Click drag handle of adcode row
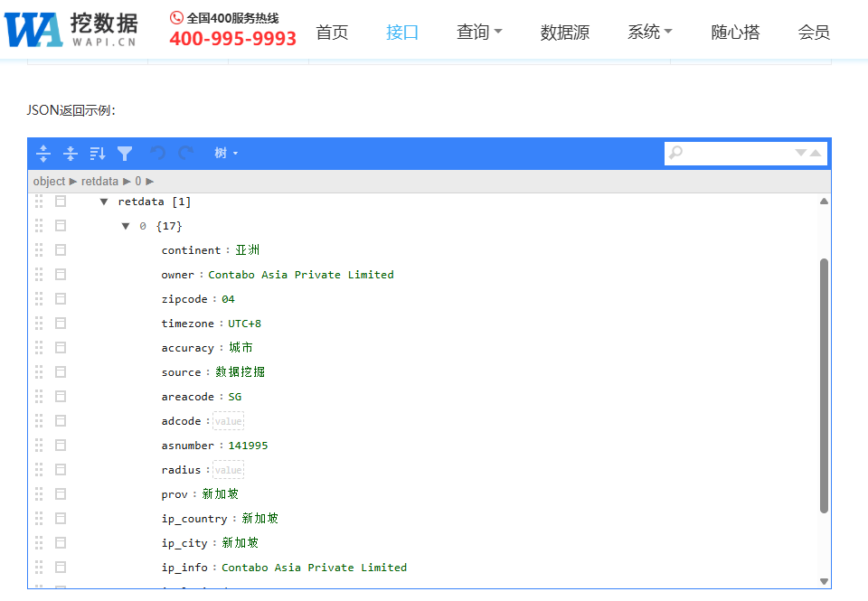This screenshot has width=868, height=601. pos(39,420)
